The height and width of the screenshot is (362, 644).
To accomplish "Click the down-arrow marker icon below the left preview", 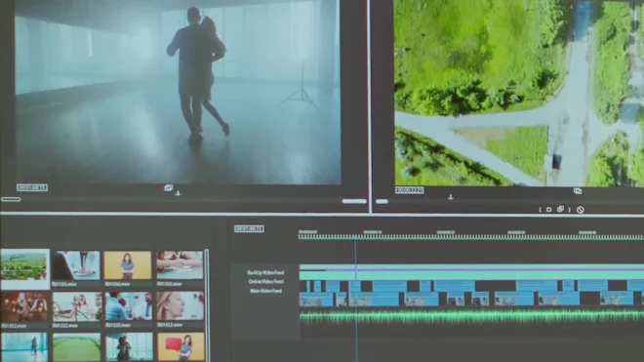I will tap(178, 193).
